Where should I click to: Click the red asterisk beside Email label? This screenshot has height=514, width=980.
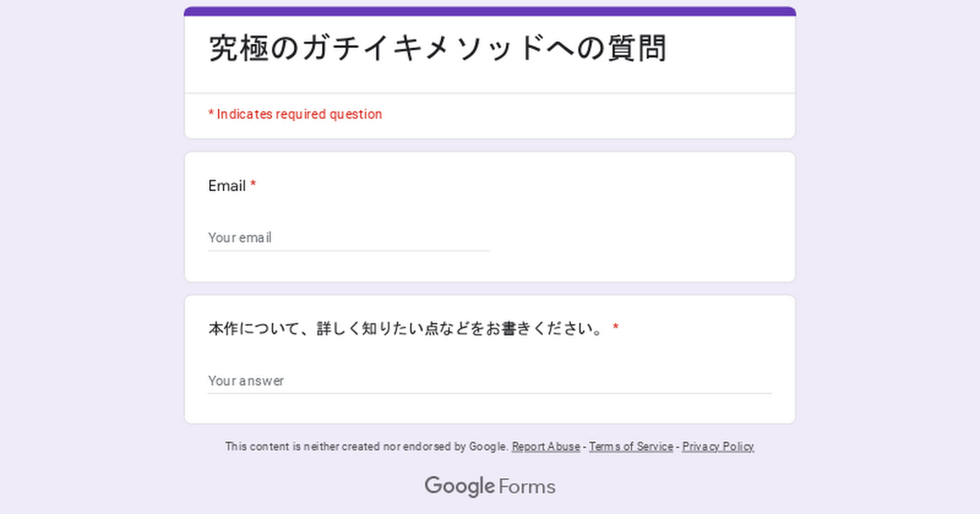253,185
